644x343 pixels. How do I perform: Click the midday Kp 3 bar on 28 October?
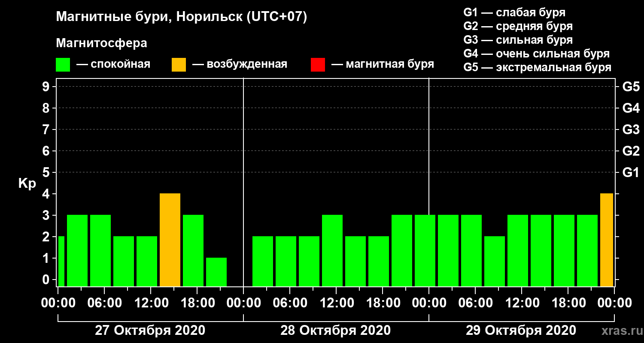point(332,250)
